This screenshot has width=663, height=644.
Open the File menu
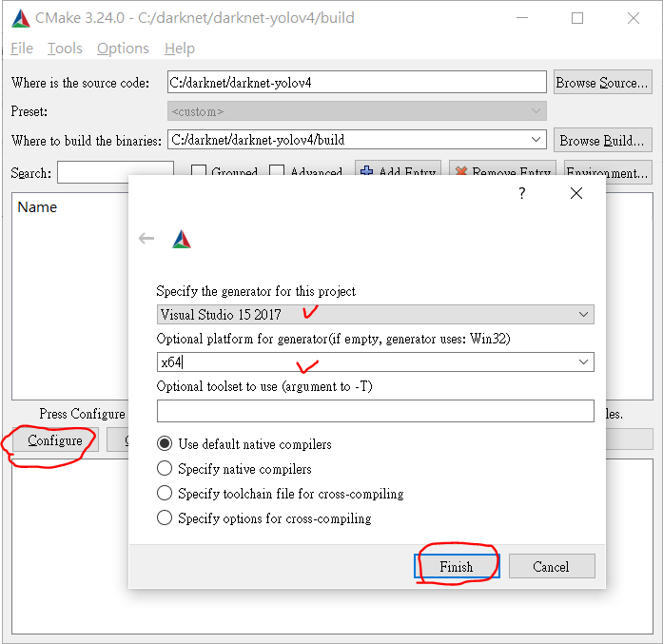pos(22,49)
